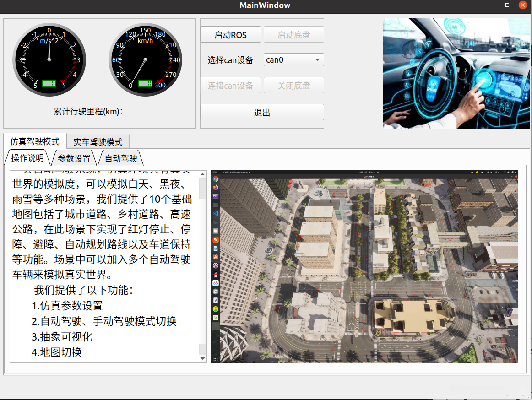The image size is (532, 400).
Task: Click the text line 4.地图切换
Action: point(57,352)
